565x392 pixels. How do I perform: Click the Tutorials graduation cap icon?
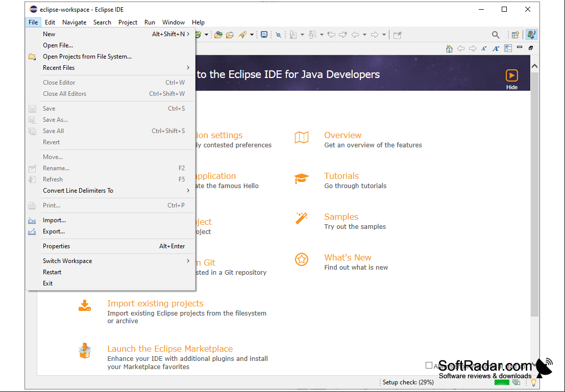pos(302,178)
